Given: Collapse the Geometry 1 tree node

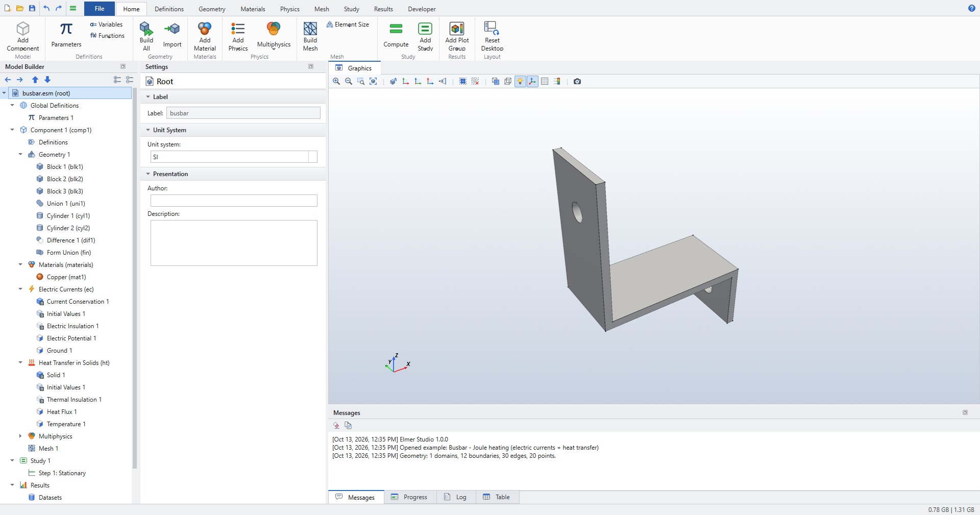Looking at the screenshot, I should point(20,154).
